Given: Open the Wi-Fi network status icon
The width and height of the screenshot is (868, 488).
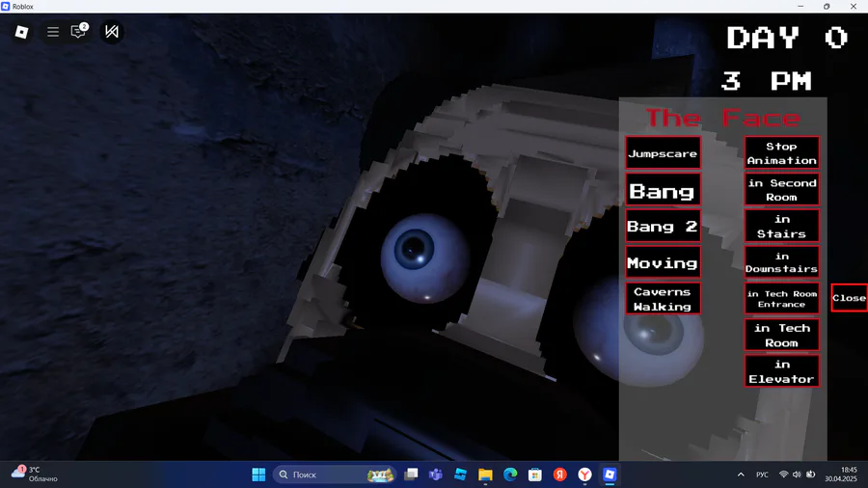Looking at the screenshot, I should (x=783, y=474).
